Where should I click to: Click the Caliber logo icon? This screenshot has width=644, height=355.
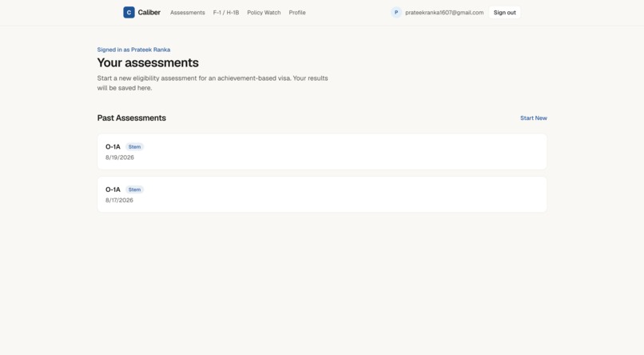[x=129, y=12]
